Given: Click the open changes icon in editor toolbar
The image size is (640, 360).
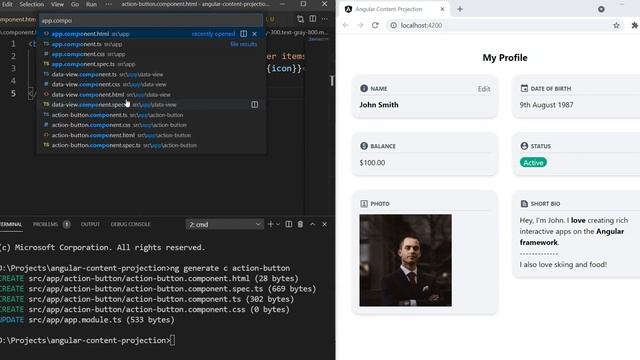Looking at the screenshot, I should tap(300, 19).
